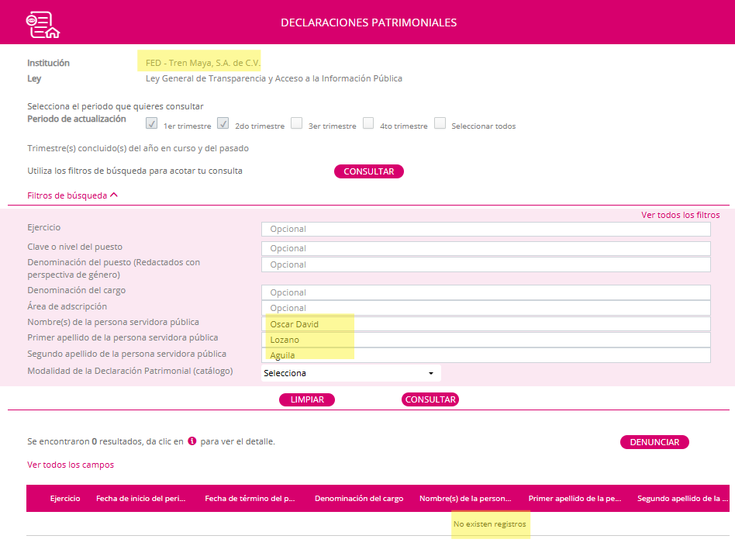735x560 pixels.
Task: Focus the Clave o nivel del puesto field
Action: pyautogui.click(x=485, y=248)
